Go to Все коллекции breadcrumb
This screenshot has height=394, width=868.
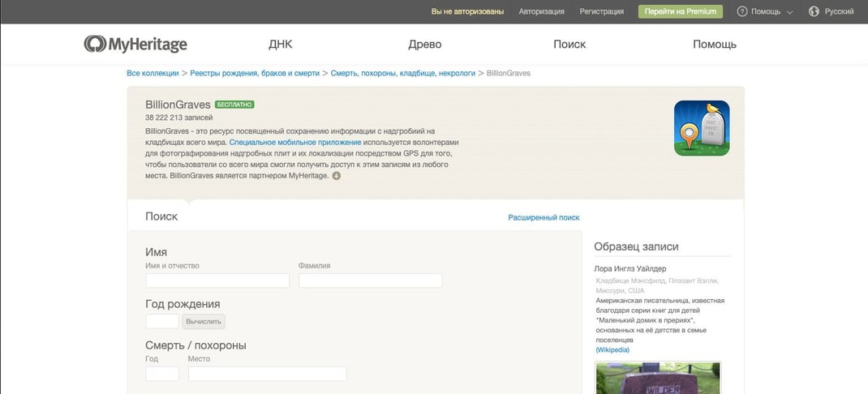tap(153, 73)
